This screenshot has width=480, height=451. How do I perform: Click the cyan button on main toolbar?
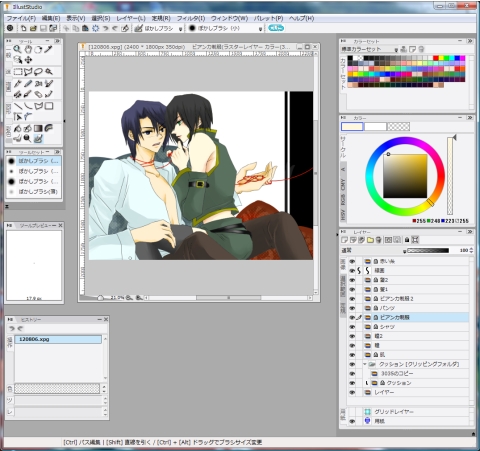pos(276,28)
